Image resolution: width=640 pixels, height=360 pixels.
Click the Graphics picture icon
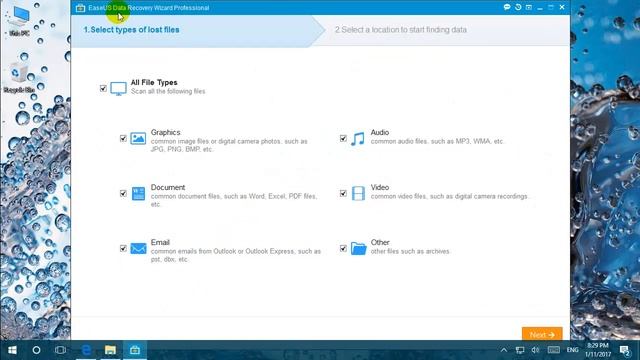138,138
